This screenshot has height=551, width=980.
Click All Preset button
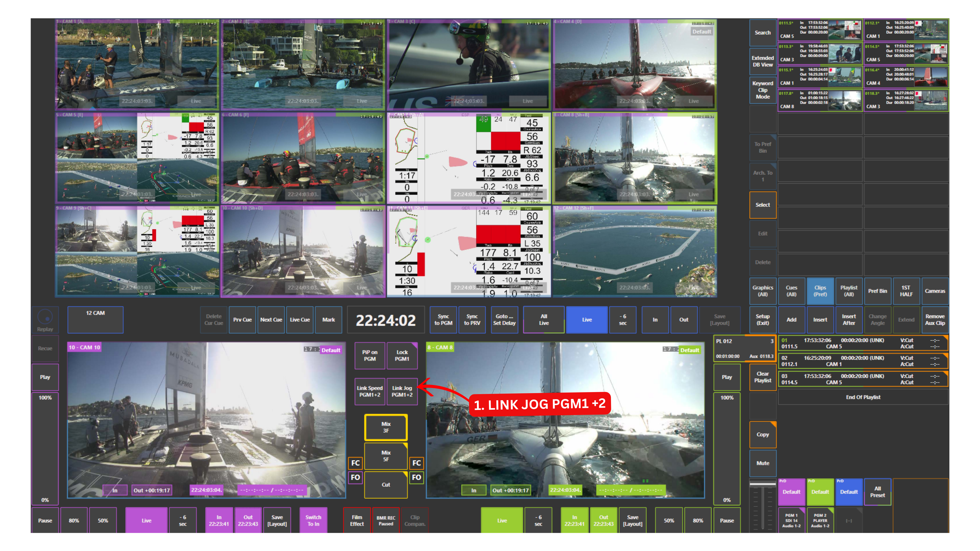tap(877, 492)
